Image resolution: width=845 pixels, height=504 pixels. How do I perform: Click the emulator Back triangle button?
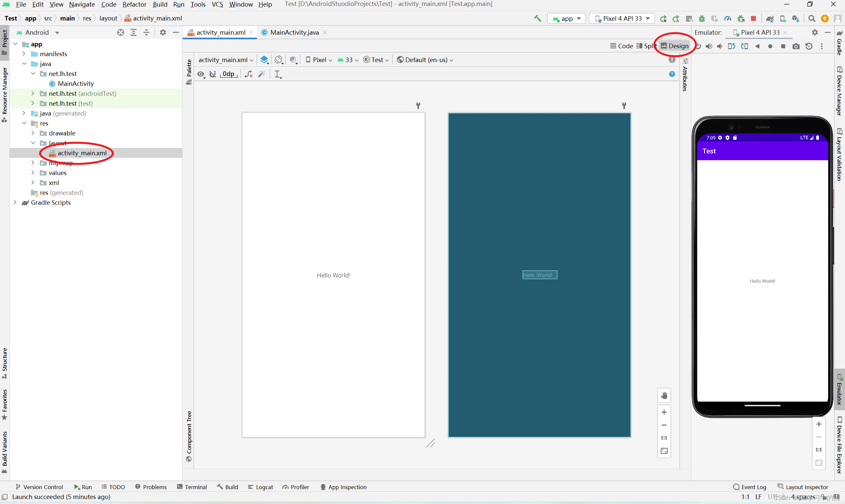[757, 46]
